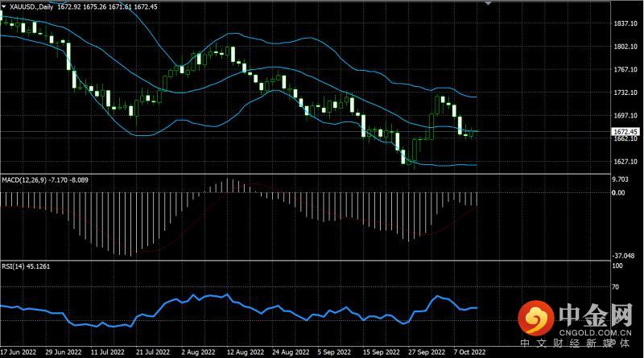Click the 17 Jun 2022 date label
The width and height of the screenshot is (644, 358).
pyautogui.click(x=19, y=352)
